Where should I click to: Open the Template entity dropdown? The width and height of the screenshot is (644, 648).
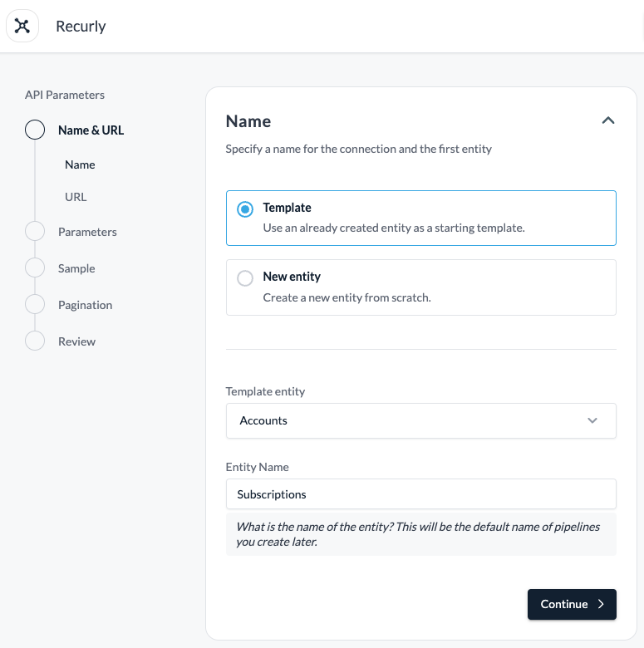[x=420, y=420]
